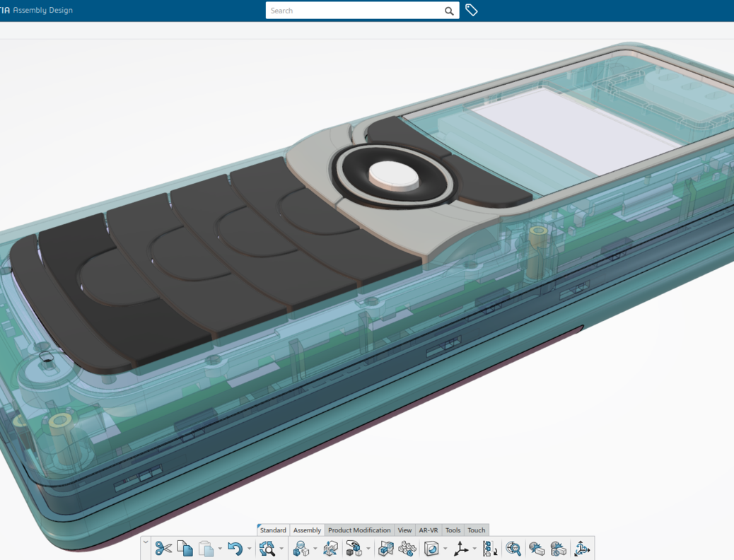This screenshot has height=560, width=734.
Task: Click the robot 3D manipulator icon
Action: click(x=581, y=548)
